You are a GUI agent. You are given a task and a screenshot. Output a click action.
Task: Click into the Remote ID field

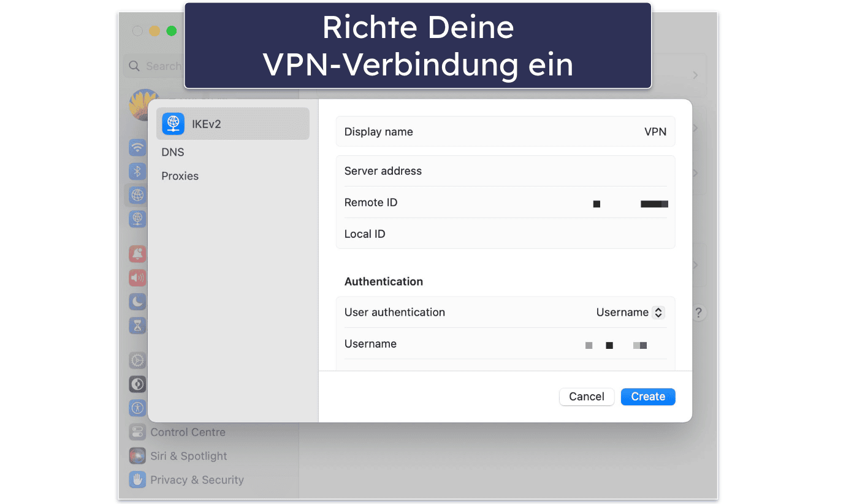506,202
